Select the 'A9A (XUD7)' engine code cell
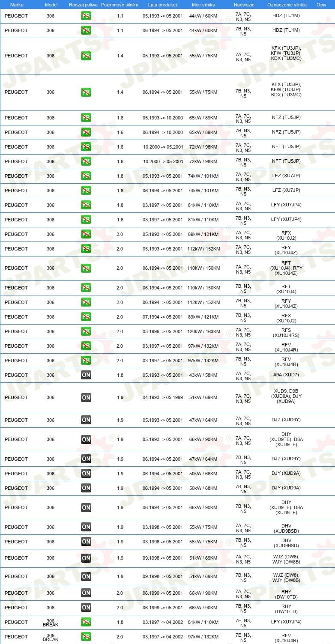The image size is (335, 644). 287,375
